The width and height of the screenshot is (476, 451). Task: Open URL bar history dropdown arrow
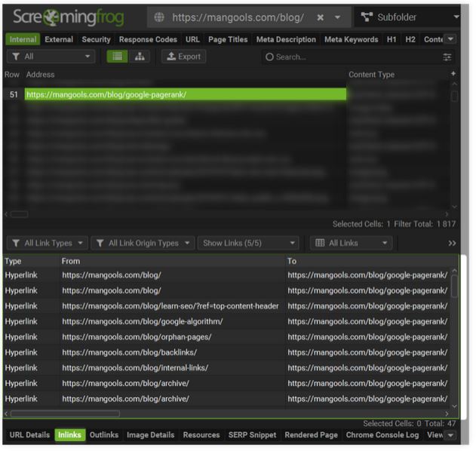coord(337,17)
